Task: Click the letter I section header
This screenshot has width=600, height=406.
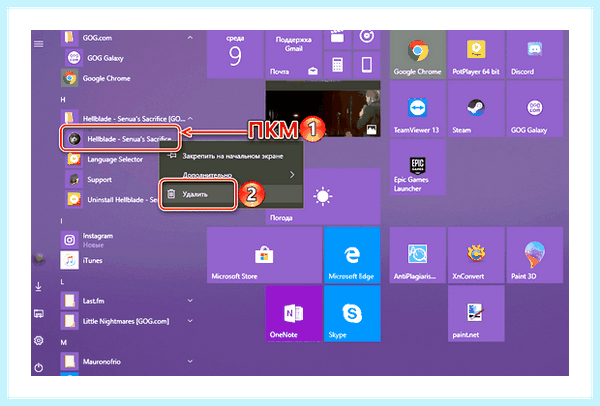Action: coord(62,221)
